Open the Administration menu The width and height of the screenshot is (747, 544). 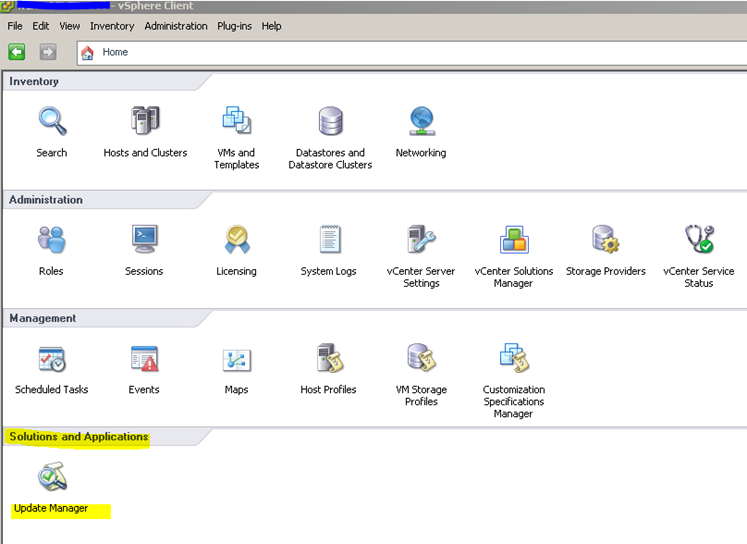pos(176,26)
